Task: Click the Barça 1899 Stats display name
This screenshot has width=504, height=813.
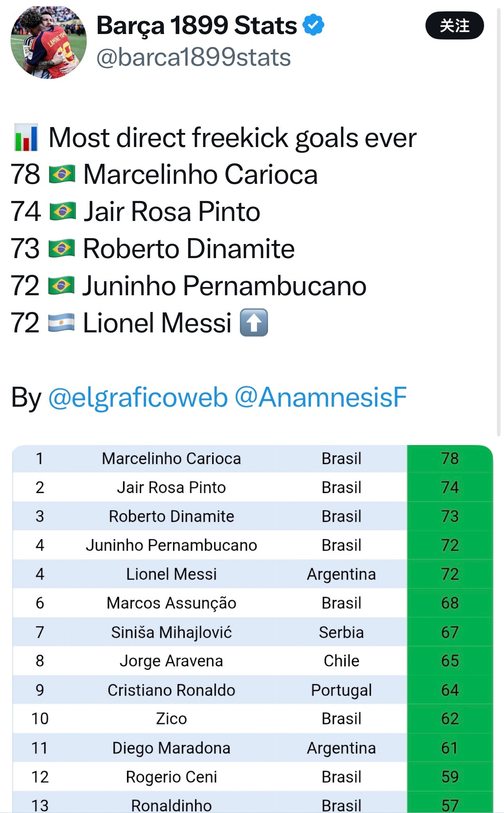Action: tap(197, 25)
